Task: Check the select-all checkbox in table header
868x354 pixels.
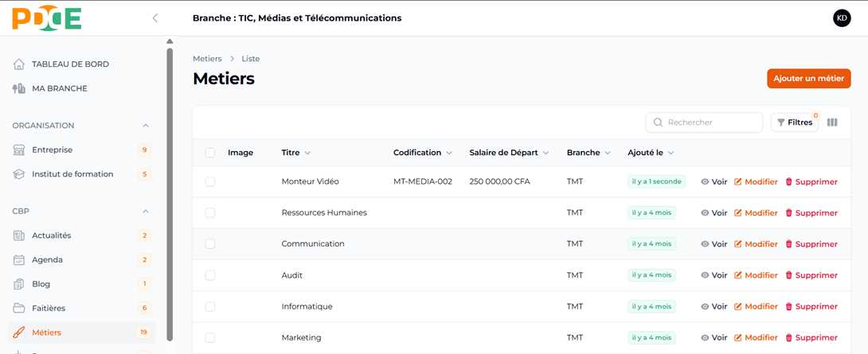Action: point(210,153)
